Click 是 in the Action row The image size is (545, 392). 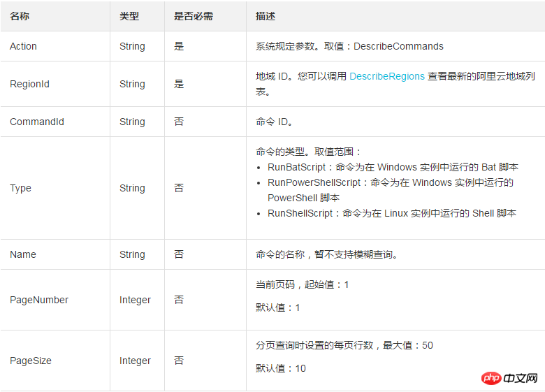click(179, 46)
